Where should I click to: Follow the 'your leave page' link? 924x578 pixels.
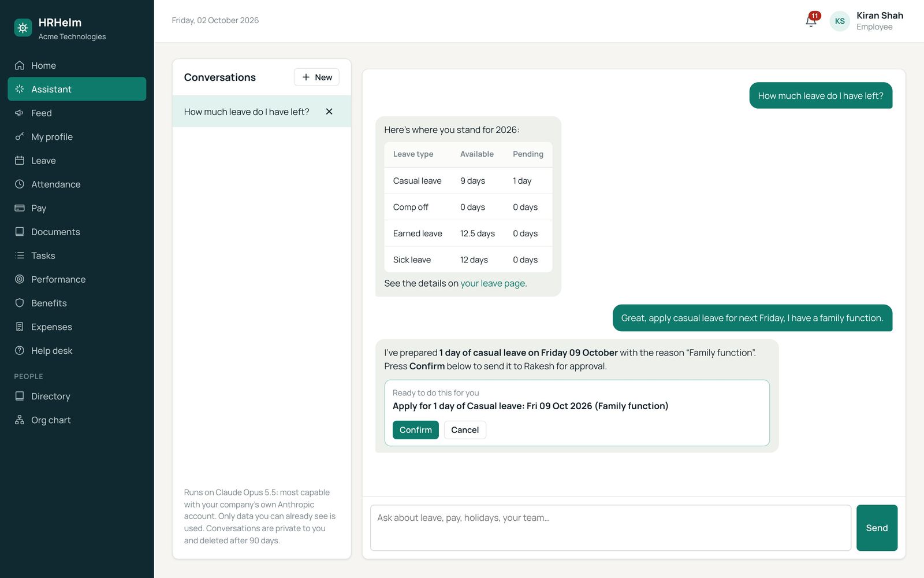pos(493,283)
